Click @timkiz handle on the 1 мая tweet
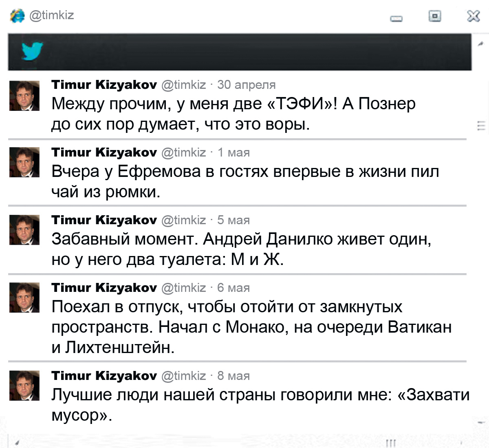 coord(184,152)
